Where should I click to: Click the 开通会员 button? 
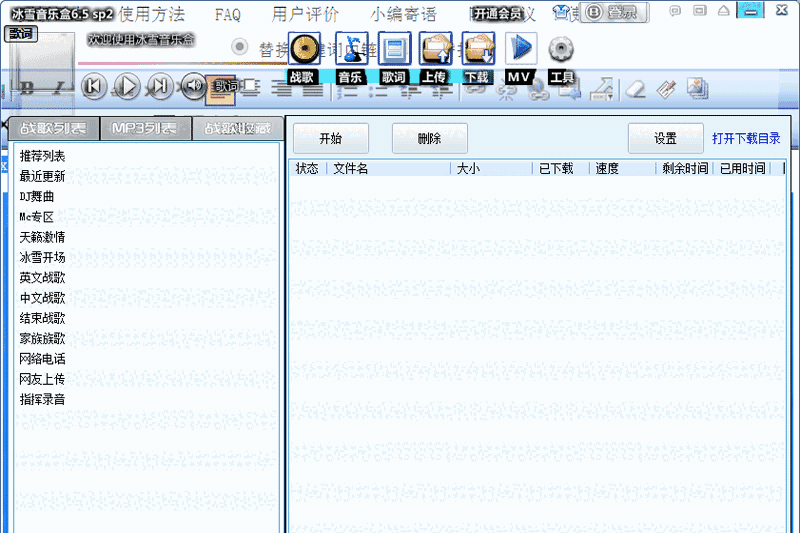coord(497,14)
